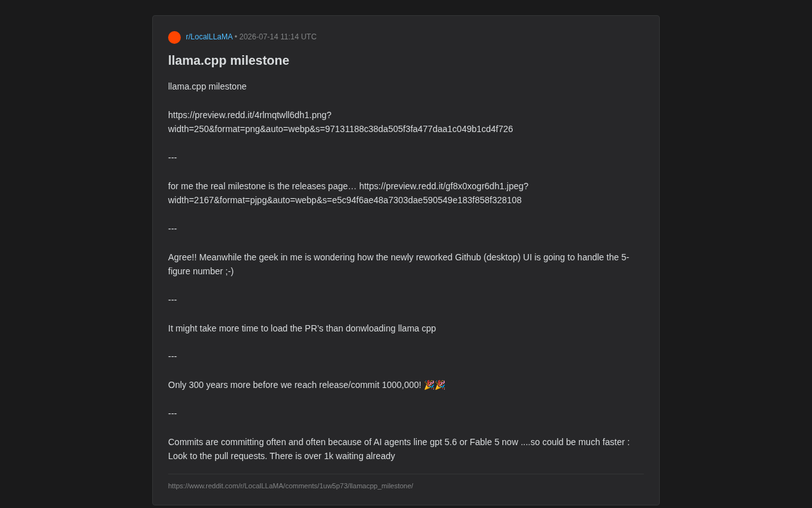
Task: Click the width=2167&format=pjpg URL parameter line
Action: click(x=345, y=200)
